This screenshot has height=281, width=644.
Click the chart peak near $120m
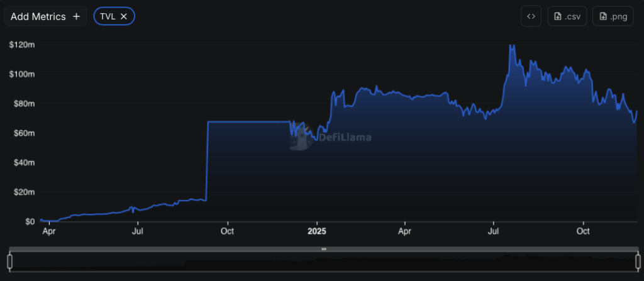point(512,46)
